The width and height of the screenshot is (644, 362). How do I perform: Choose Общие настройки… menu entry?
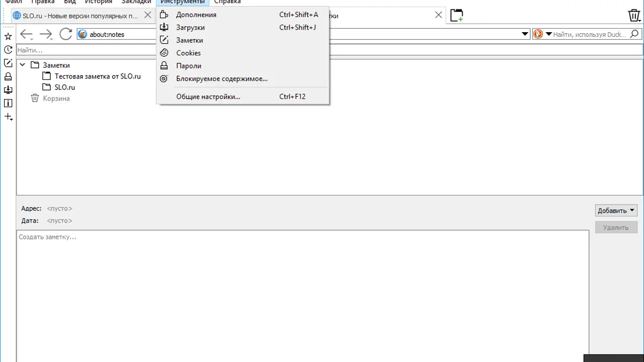tap(208, 97)
